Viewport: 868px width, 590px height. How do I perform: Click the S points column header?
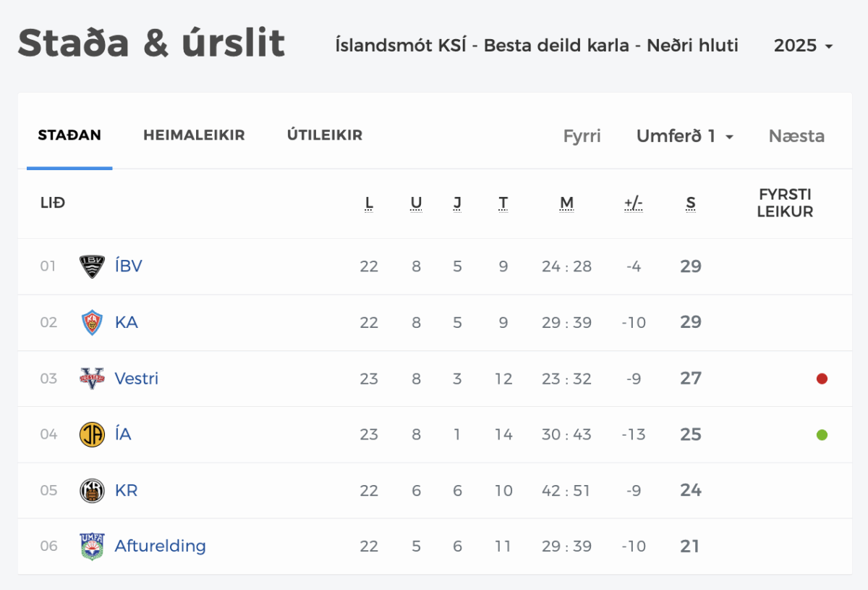[x=691, y=203]
